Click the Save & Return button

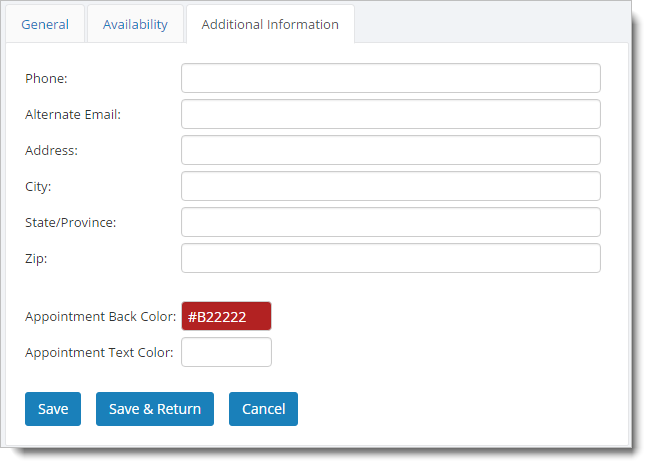pyautogui.click(x=155, y=409)
